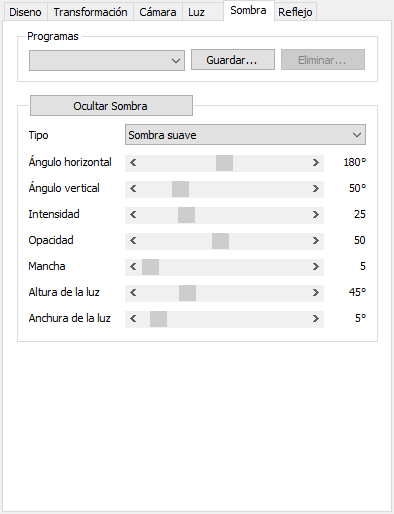The image size is (394, 514).
Task: Click the Opacidad slider thumb
Action: 220,241
